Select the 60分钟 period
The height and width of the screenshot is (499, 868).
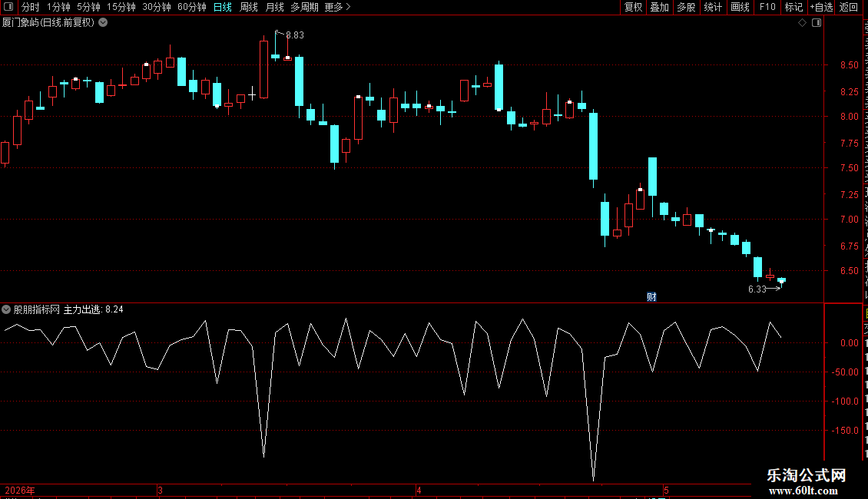click(191, 7)
